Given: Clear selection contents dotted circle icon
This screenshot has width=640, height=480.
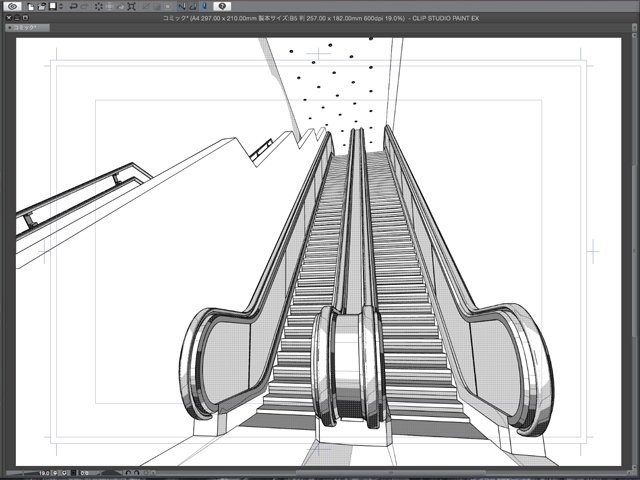Looking at the screenshot, I should tap(99, 6).
